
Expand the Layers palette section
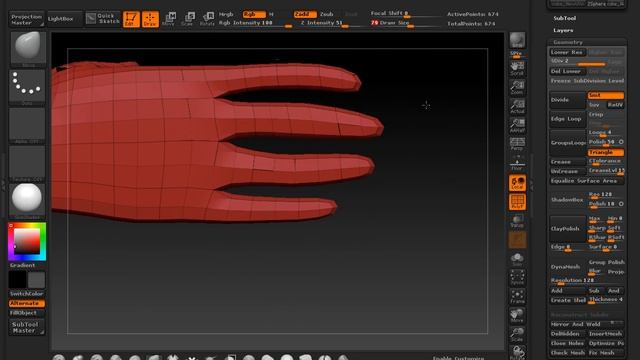point(563,30)
